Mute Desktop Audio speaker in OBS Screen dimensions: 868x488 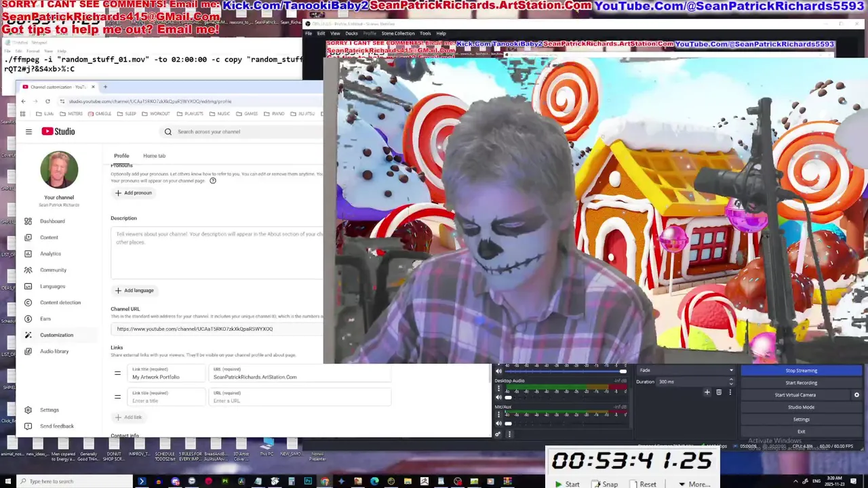point(498,397)
